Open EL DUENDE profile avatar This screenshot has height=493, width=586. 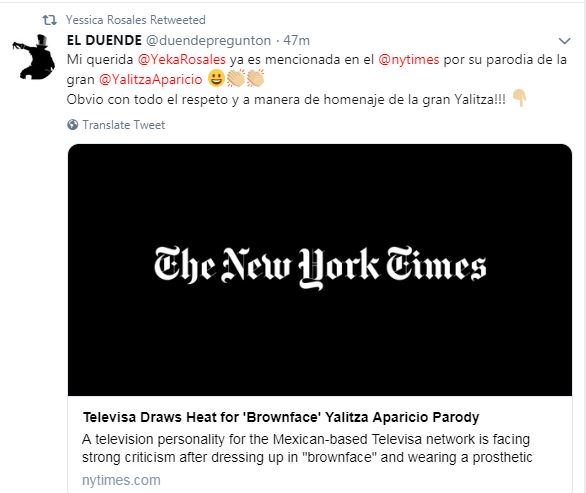tap(34, 56)
